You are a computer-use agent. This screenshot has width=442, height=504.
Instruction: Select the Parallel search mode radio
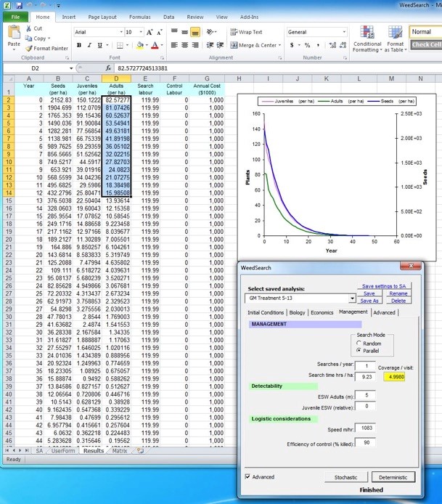click(359, 351)
